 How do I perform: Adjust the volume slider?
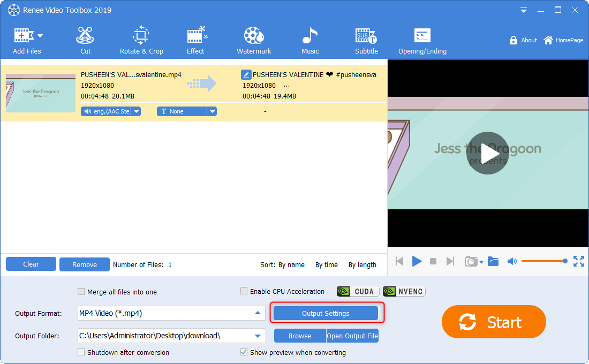tap(543, 261)
